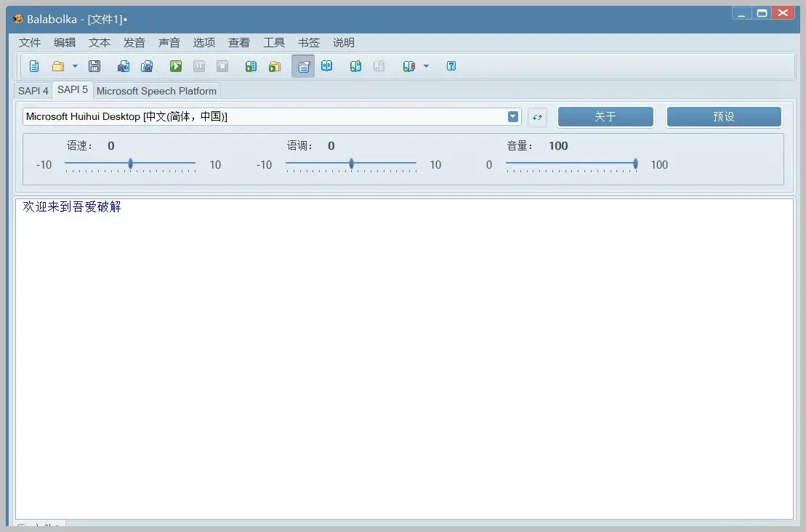The image size is (806, 532).
Task: Save the document using floppy icon
Action: point(94,66)
